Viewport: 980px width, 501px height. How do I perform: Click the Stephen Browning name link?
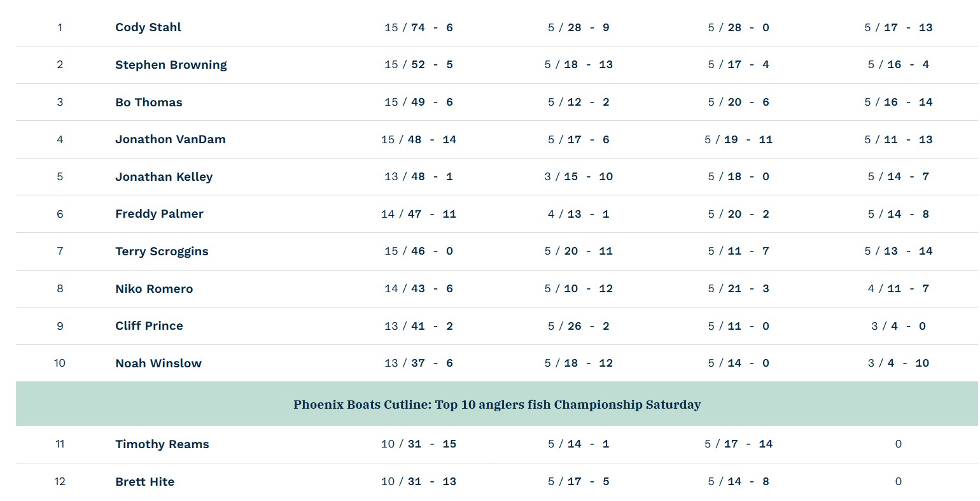[171, 65]
